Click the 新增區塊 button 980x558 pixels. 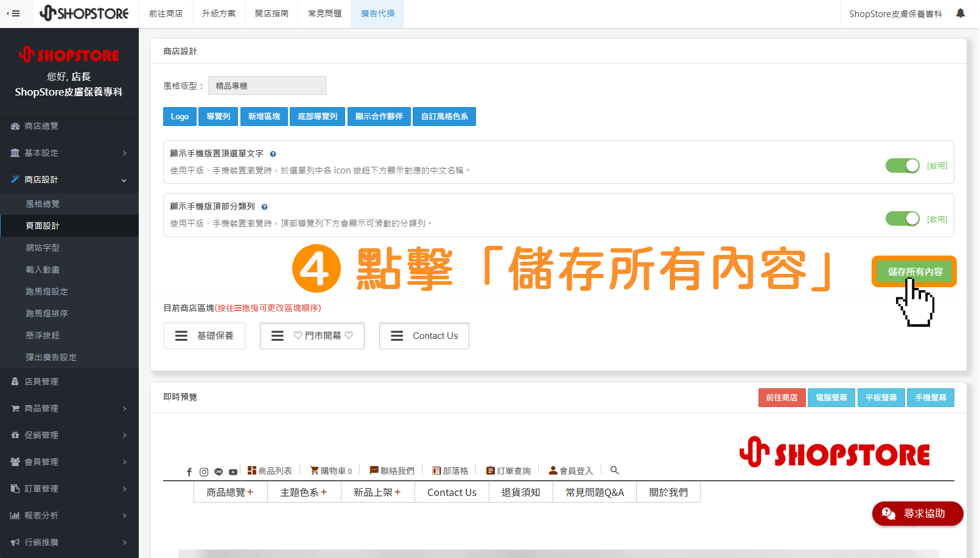264,116
